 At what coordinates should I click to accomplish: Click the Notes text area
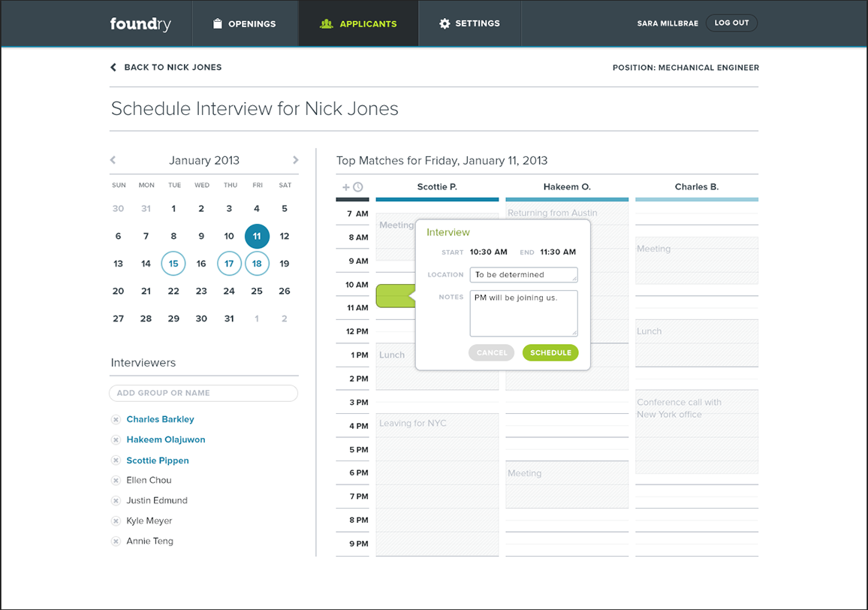(x=523, y=313)
